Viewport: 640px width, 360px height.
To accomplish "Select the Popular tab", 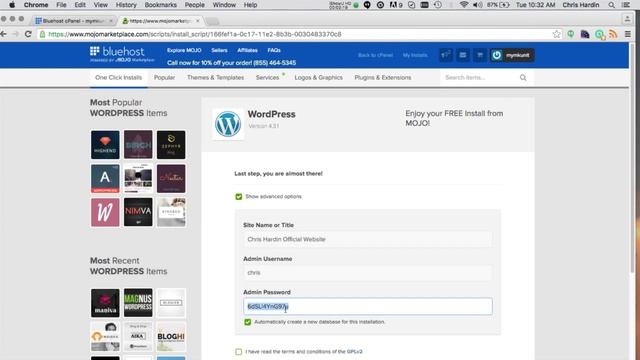I will click(164, 78).
